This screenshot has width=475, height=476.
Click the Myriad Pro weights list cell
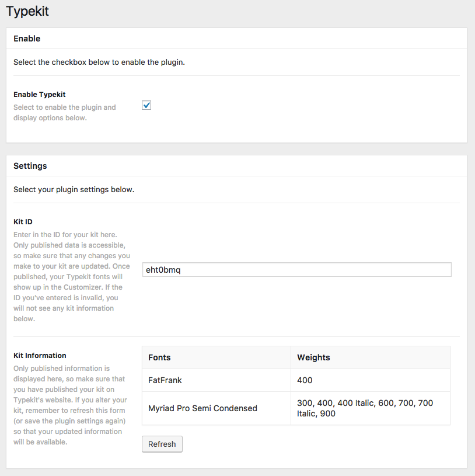[365, 408]
